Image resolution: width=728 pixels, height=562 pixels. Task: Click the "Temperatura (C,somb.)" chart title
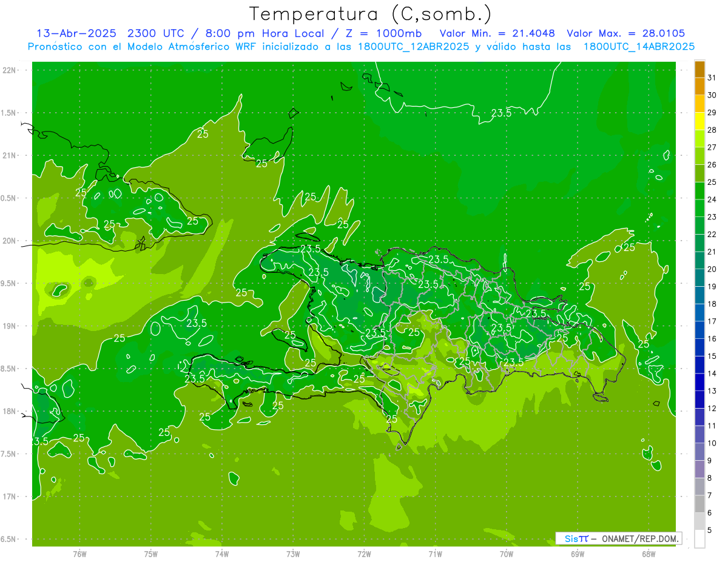click(371, 14)
